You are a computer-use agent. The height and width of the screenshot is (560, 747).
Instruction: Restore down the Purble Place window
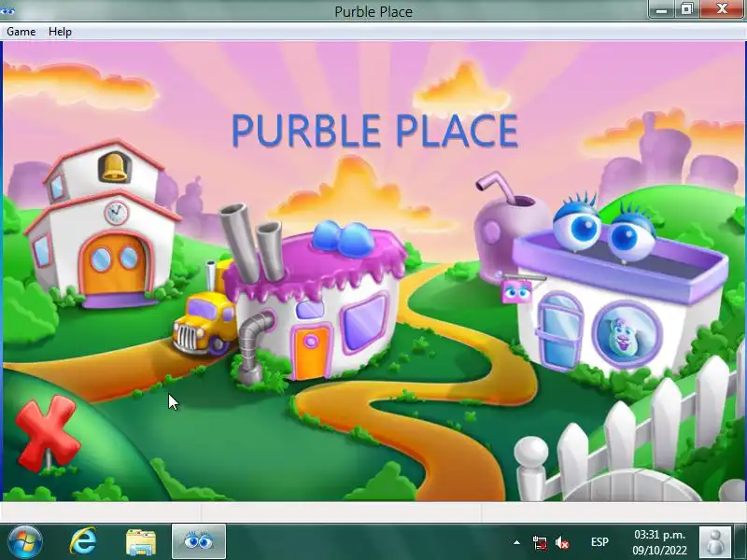click(687, 9)
